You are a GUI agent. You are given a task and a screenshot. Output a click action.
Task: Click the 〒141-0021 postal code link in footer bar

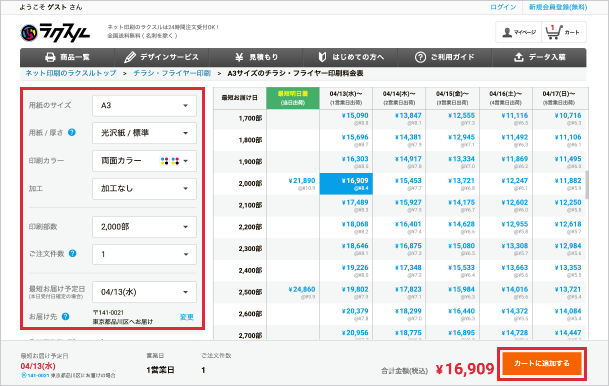tap(35, 376)
